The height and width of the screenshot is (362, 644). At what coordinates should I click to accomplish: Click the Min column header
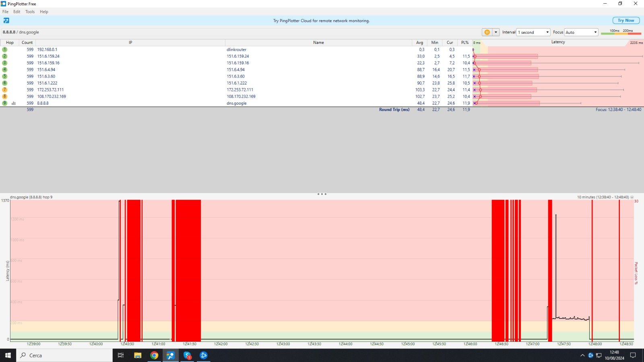pyautogui.click(x=435, y=42)
